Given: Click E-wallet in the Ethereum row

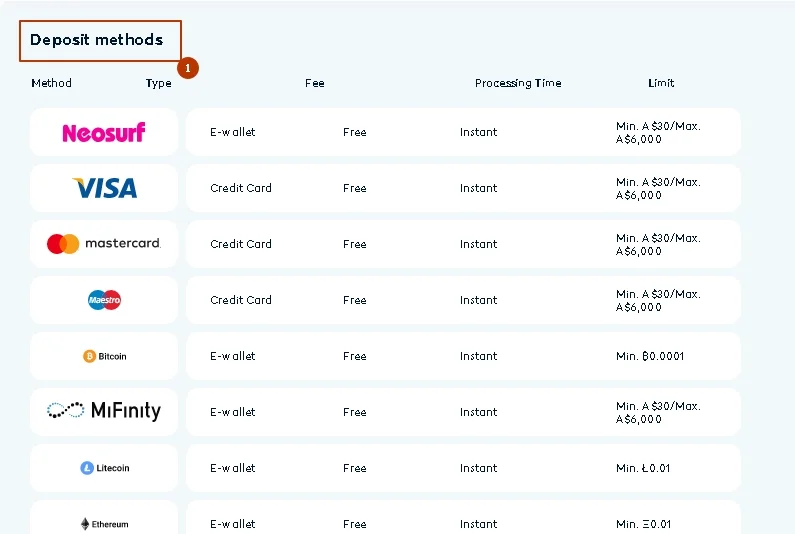Looking at the screenshot, I should [x=233, y=524].
